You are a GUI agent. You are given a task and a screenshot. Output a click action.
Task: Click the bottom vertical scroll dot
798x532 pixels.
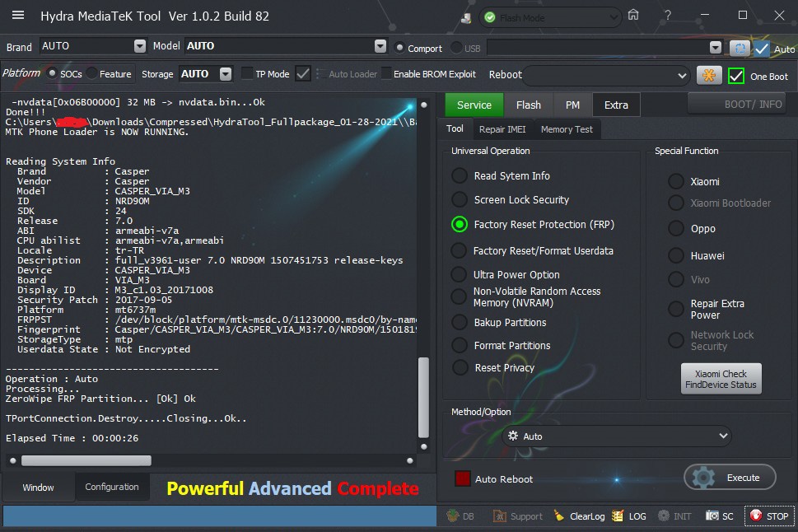423,446
